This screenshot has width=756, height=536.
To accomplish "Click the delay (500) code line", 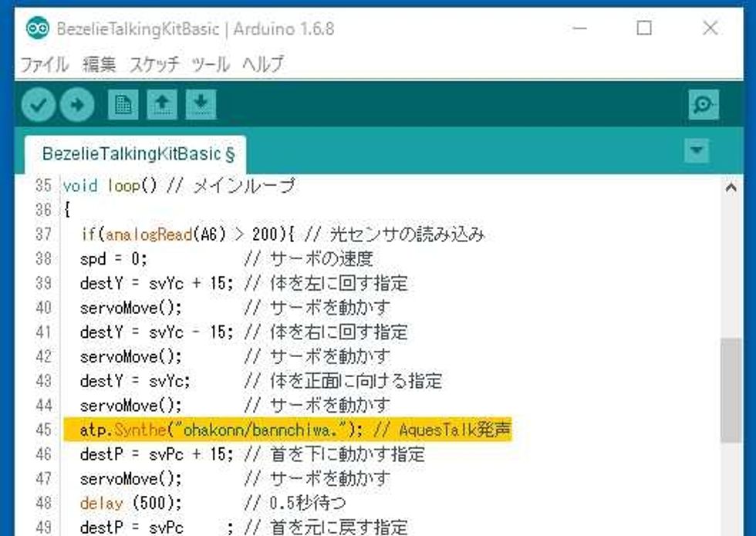I will tap(131, 503).
